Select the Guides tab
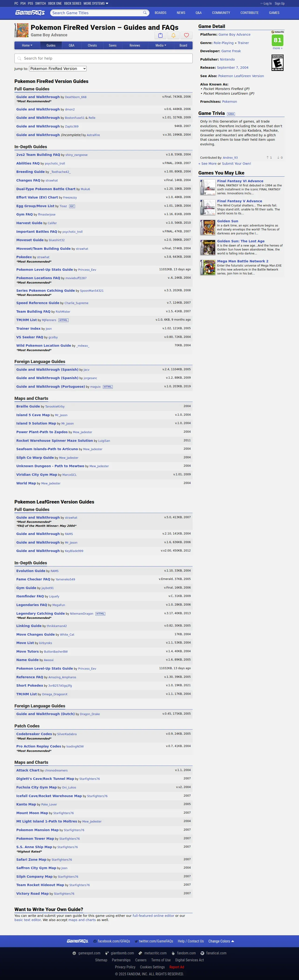Image resolution: width=299 pixels, height=980 pixels. tap(51, 46)
